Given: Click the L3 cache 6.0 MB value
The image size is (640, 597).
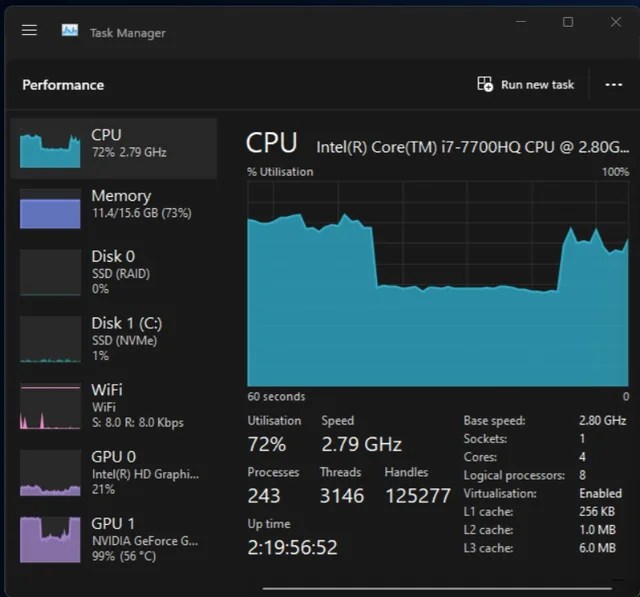Looking at the screenshot, I should 598,548.
